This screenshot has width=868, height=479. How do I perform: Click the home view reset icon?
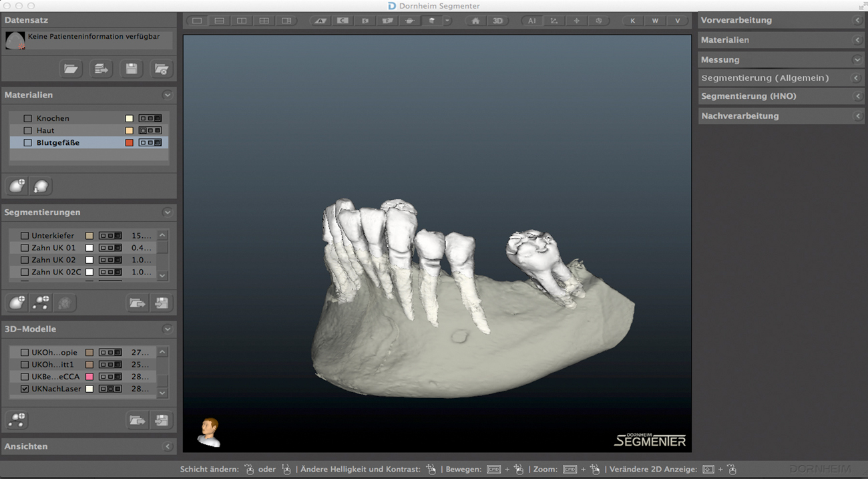pos(475,21)
